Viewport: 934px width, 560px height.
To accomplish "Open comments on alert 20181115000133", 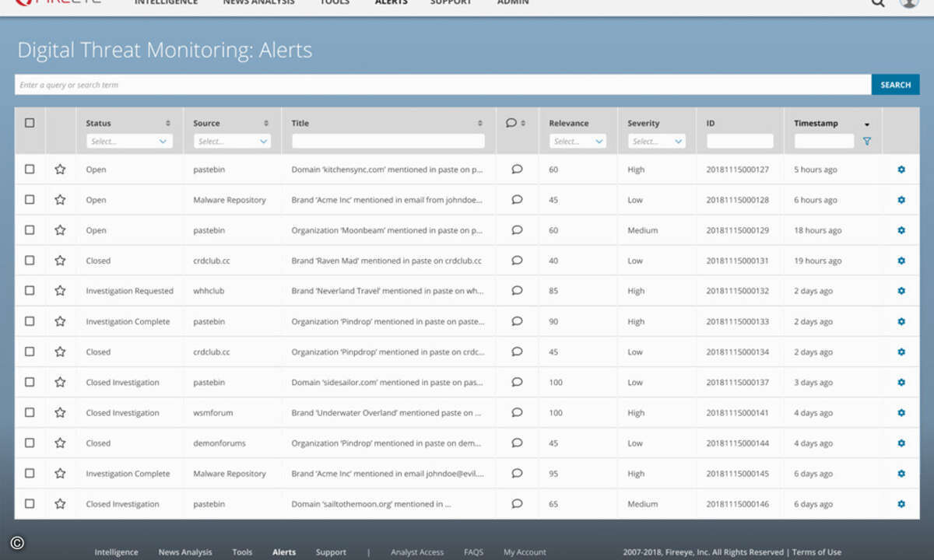I will [x=517, y=320].
